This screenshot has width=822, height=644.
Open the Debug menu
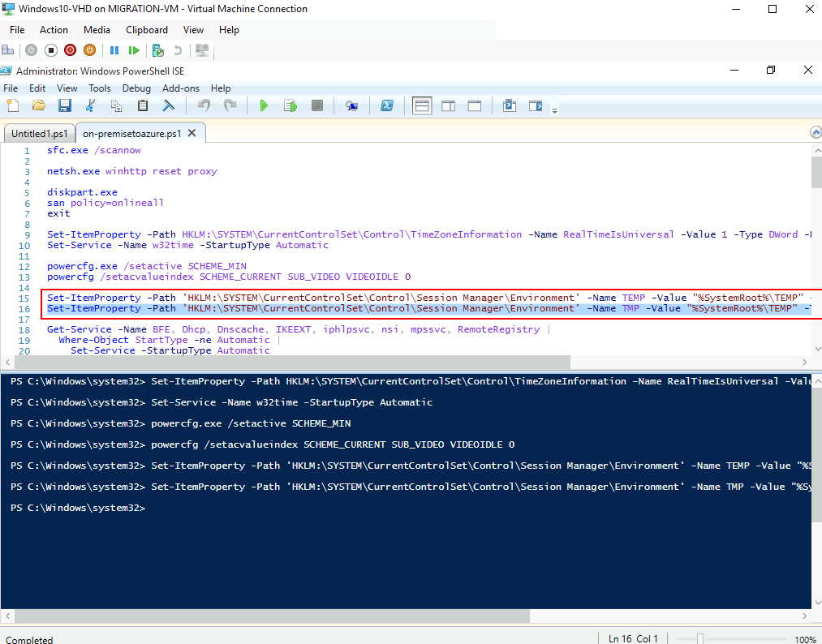(136, 88)
